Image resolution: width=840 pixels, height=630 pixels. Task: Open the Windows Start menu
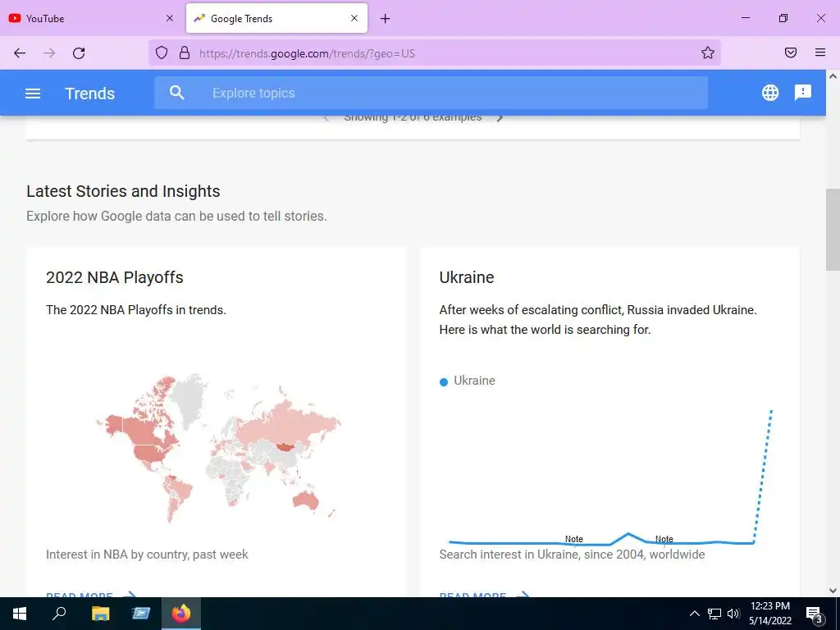tap(20, 614)
